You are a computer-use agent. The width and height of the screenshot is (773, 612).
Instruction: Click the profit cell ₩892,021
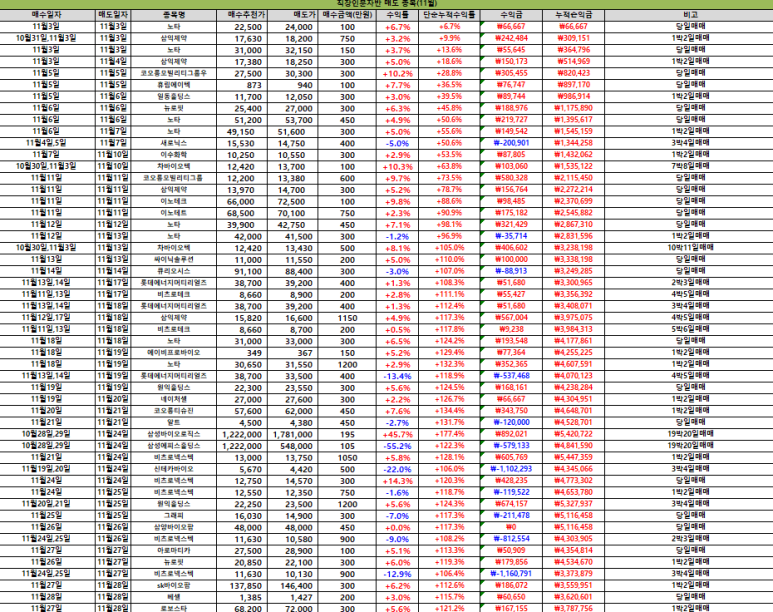(511, 434)
